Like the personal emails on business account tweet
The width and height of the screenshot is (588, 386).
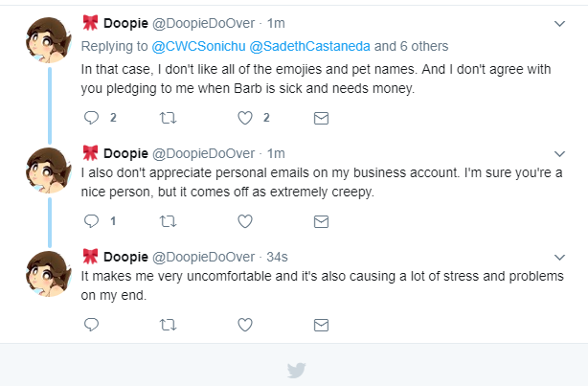[x=245, y=221]
